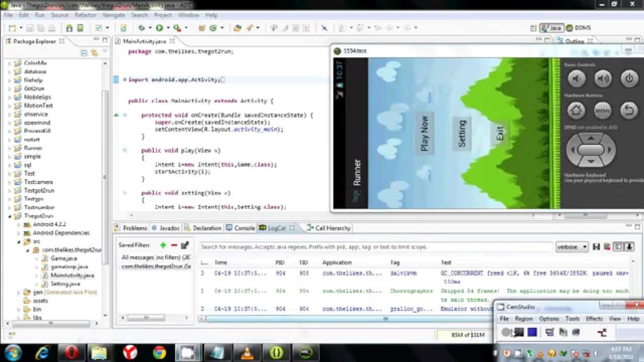Switch to the Call Hierarchy tab
This screenshot has width=644, height=362.
coord(329,228)
